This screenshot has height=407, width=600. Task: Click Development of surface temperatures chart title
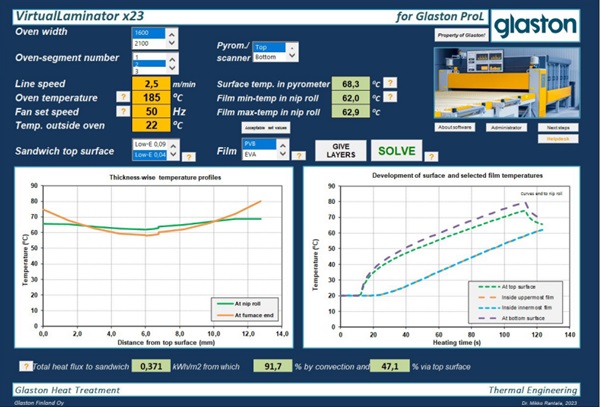pyautogui.click(x=457, y=176)
